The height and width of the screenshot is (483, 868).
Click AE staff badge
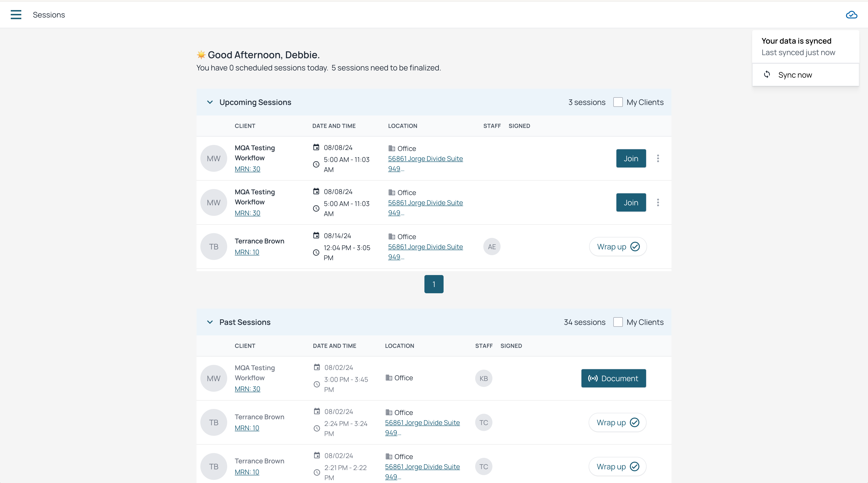(492, 247)
